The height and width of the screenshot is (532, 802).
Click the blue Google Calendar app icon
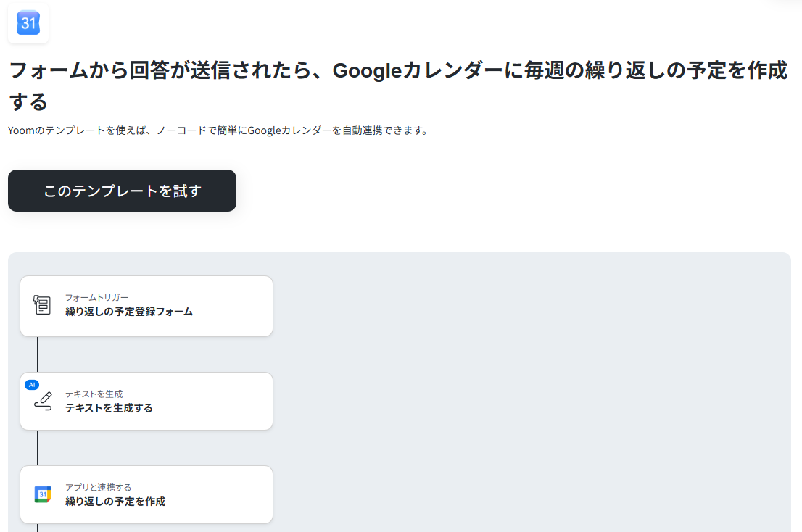click(x=28, y=23)
